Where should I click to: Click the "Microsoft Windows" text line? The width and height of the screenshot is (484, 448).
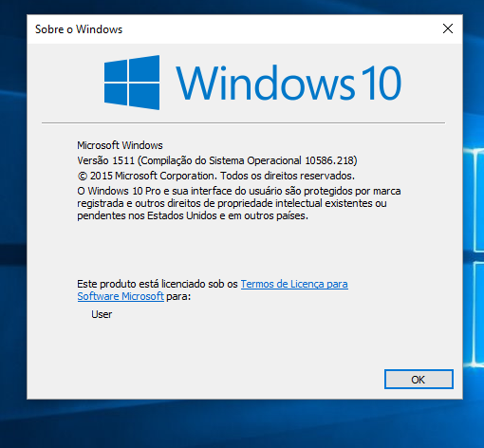point(120,145)
